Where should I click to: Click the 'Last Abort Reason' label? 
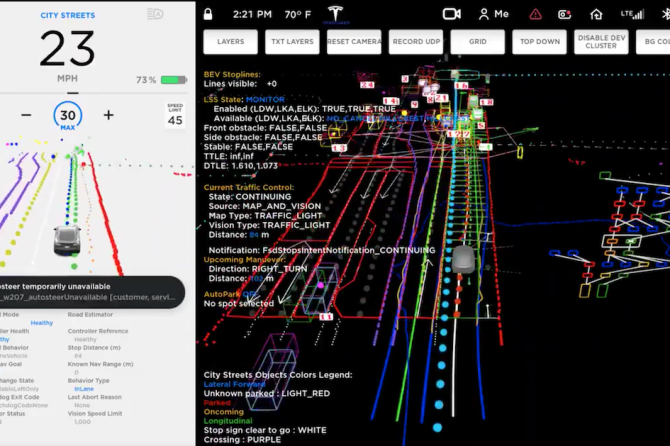(x=94, y=397)
